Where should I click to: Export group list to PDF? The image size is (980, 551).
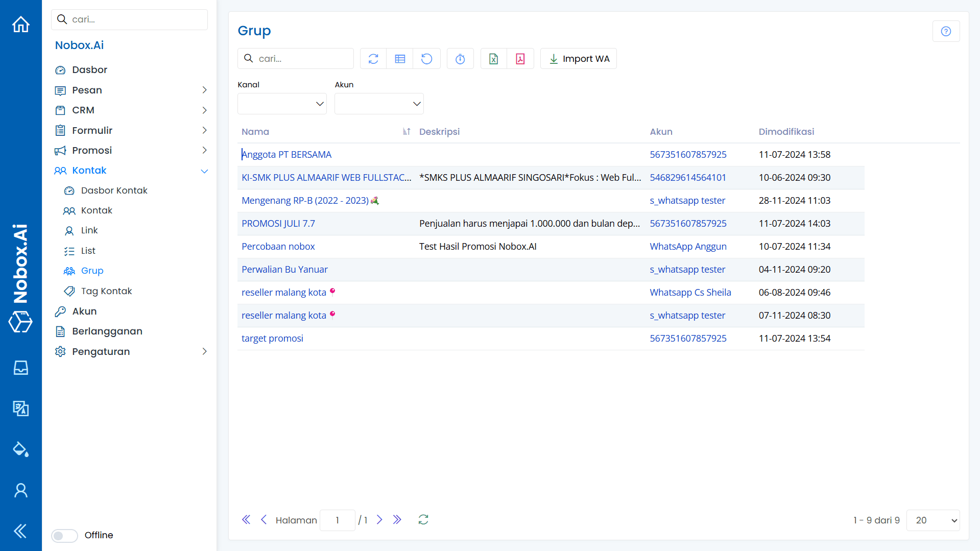(520, 59)
